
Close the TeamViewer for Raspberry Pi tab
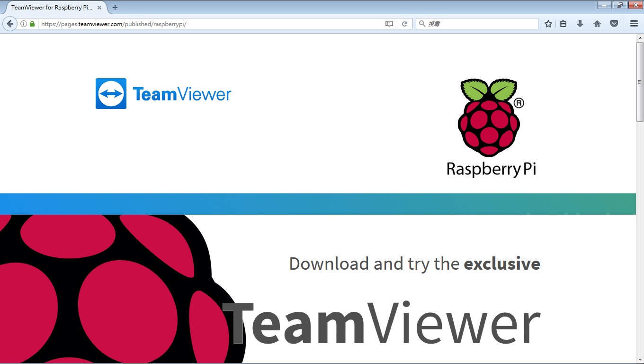coord(99,8)
